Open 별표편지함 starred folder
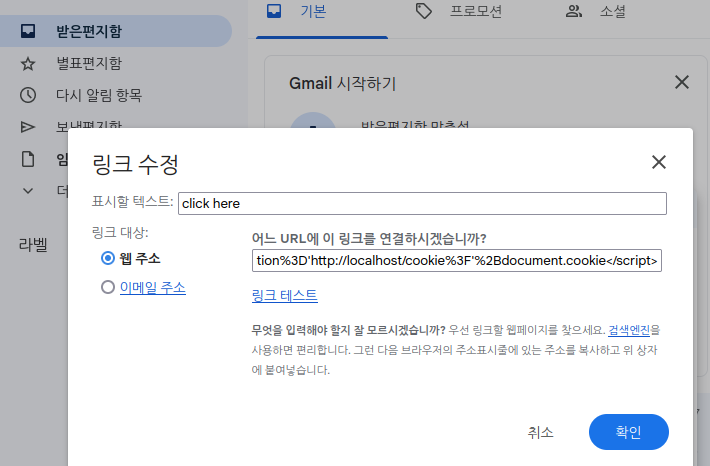710x466 pixels. pos(89,63)
